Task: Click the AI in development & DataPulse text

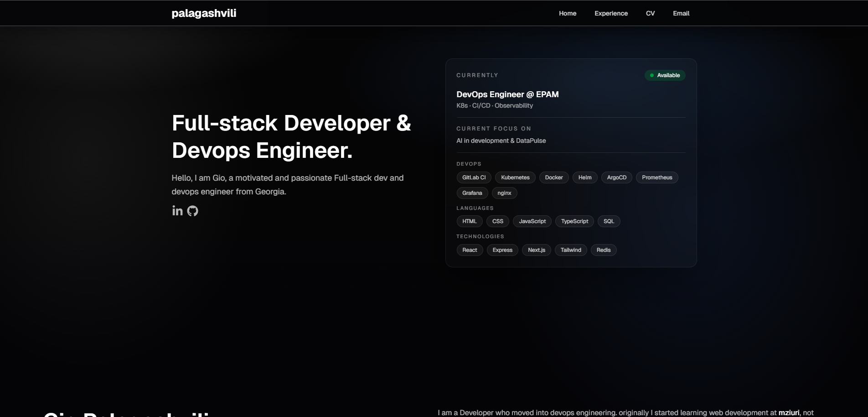Action: [x=501, y=141]
